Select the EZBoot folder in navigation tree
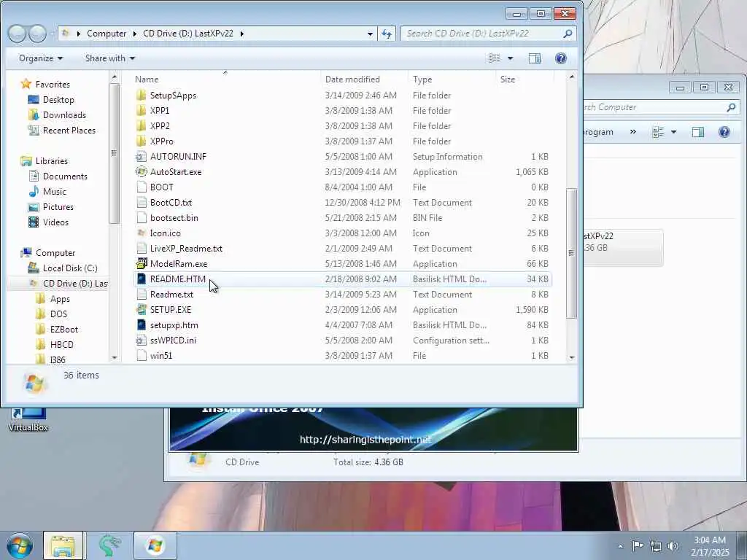Screen dimensions: 747x560 tap(64, 329)
